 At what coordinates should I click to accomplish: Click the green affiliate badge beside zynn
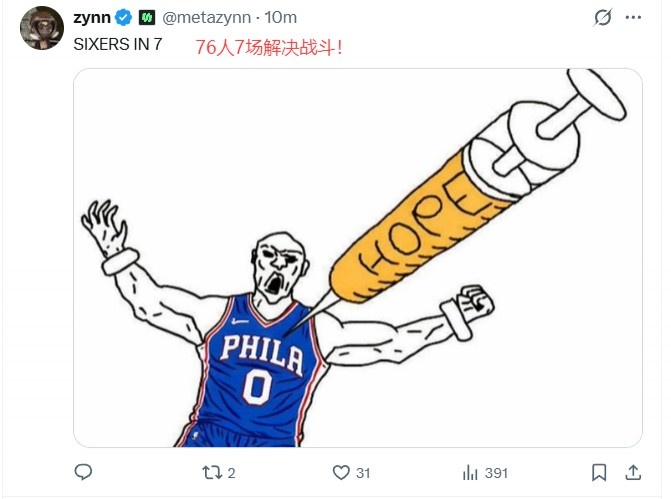(146, 18)
